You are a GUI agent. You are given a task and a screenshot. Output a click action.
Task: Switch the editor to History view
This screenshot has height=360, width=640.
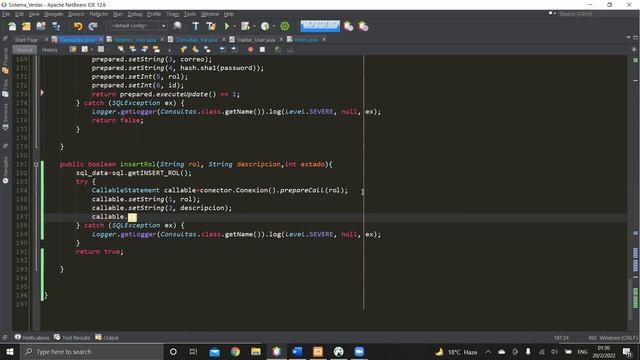(x=50, y=50)
